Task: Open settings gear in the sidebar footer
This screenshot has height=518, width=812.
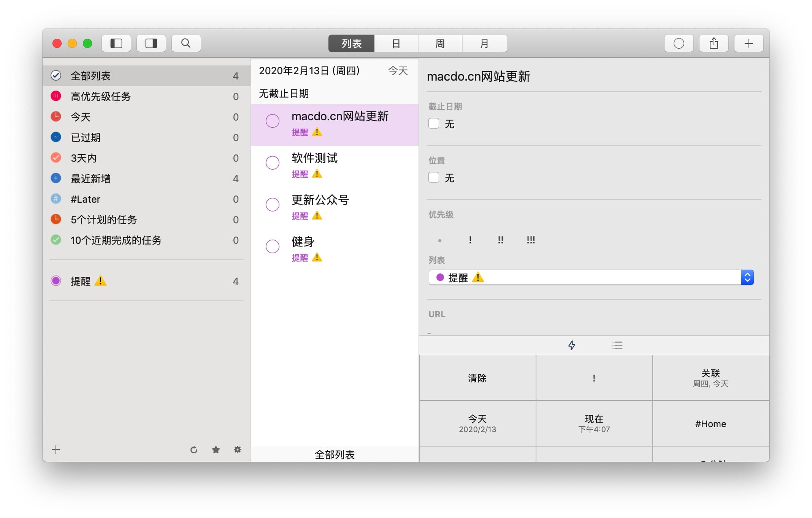Action: 238,450
